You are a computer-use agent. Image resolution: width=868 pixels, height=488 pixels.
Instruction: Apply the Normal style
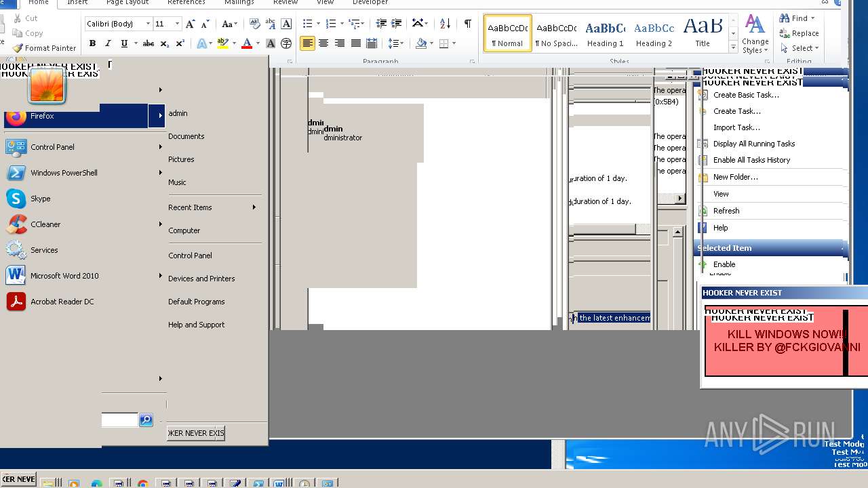tap(508, 34)
